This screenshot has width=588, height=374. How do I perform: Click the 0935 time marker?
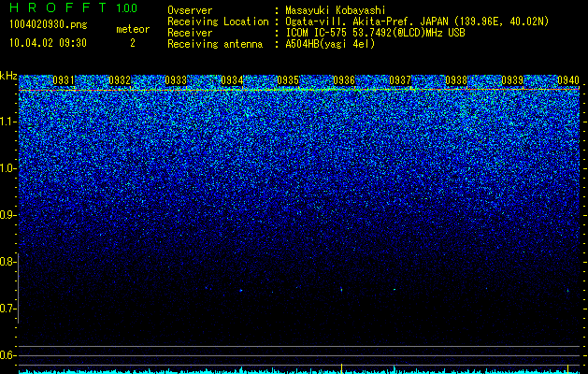click(x=288, y=80)
